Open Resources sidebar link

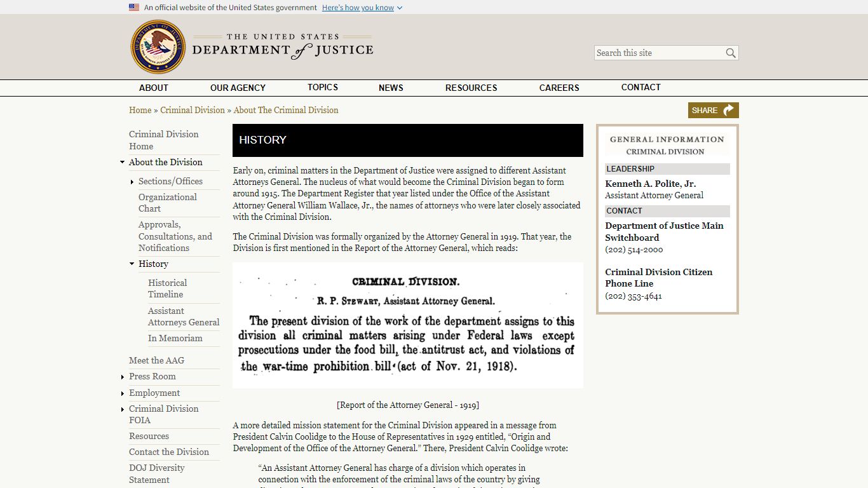click(149, 436)
